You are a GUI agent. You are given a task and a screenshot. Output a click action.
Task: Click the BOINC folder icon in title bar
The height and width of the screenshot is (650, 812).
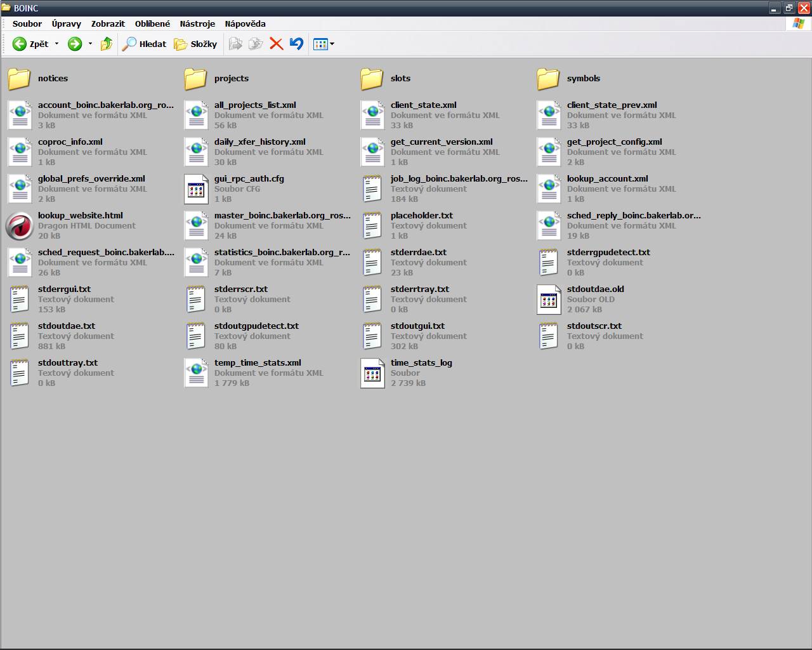[x=6, y=8]
